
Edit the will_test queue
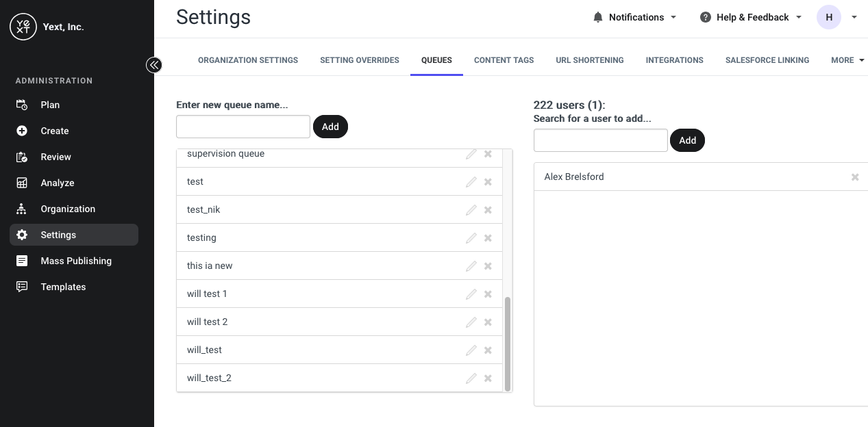click(x=471, y=350)
